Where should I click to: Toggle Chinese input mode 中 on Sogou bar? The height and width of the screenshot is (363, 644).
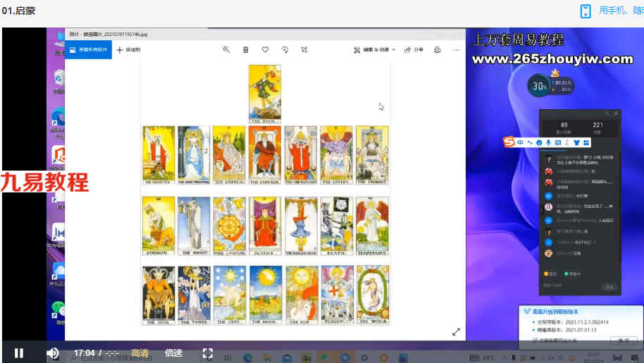tap(520, 142)
